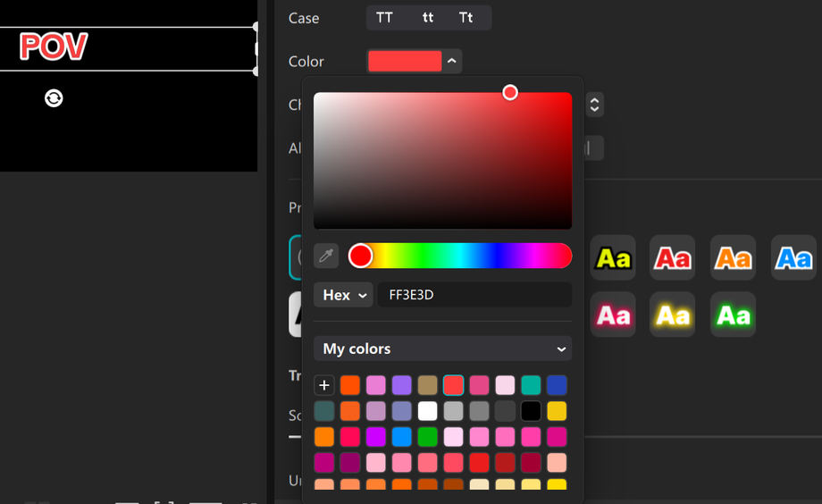Select the white color swatch

[x=428, y=411]
